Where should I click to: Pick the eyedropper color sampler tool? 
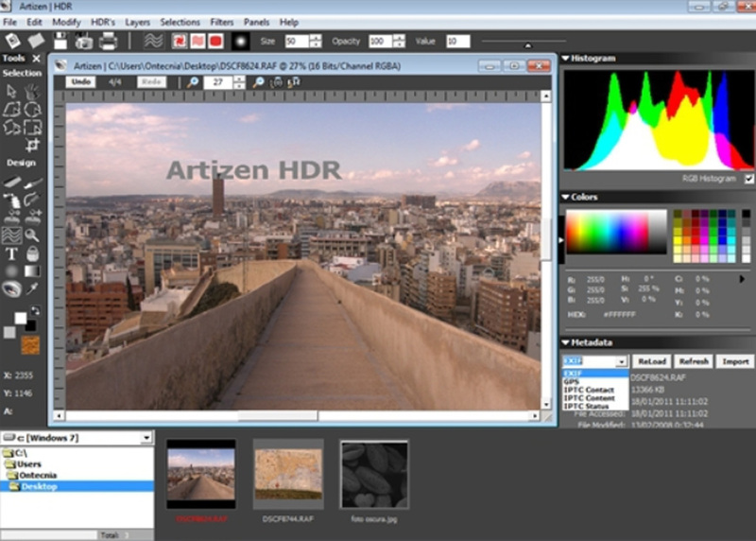(32, 288)
